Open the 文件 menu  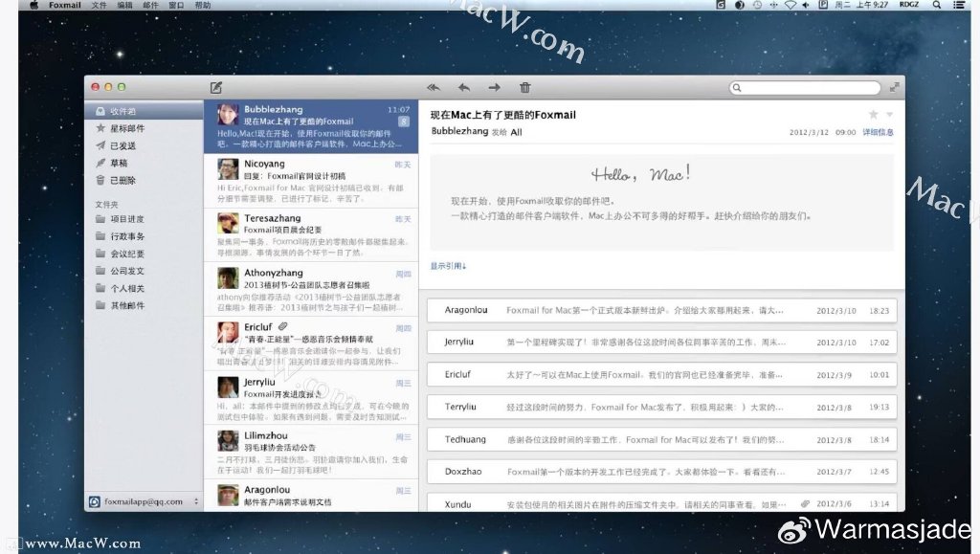[99, 5]
